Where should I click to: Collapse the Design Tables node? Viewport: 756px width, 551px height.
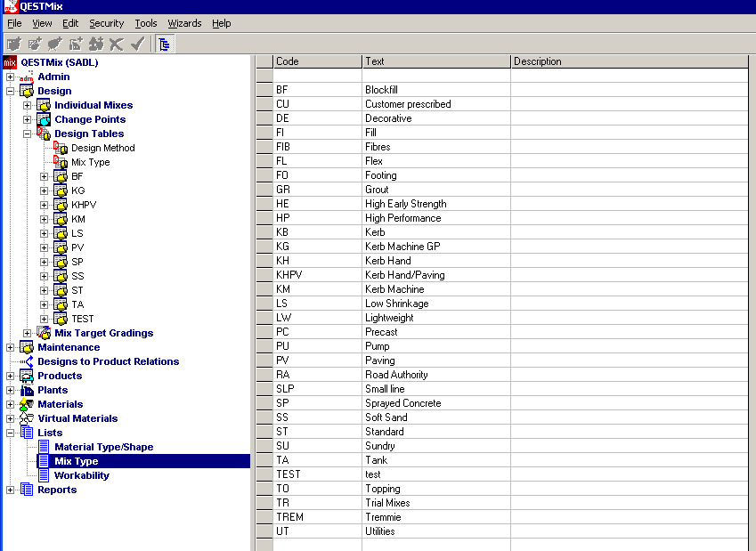click(x=28, y=134)
